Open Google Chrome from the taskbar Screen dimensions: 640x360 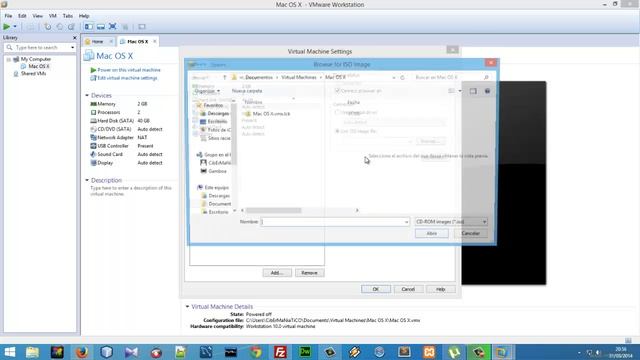(256, 352)
